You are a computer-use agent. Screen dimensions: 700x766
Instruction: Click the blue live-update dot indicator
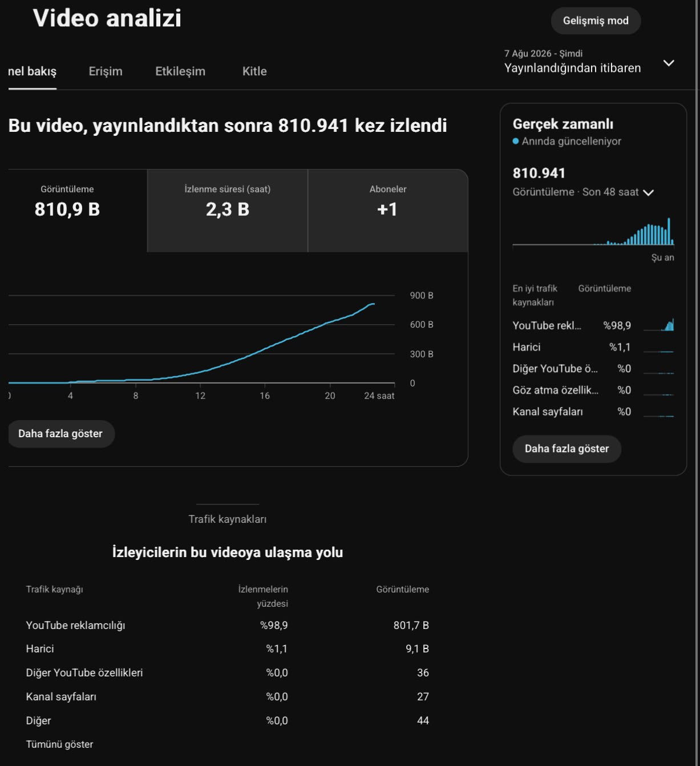tap(516, 141)
